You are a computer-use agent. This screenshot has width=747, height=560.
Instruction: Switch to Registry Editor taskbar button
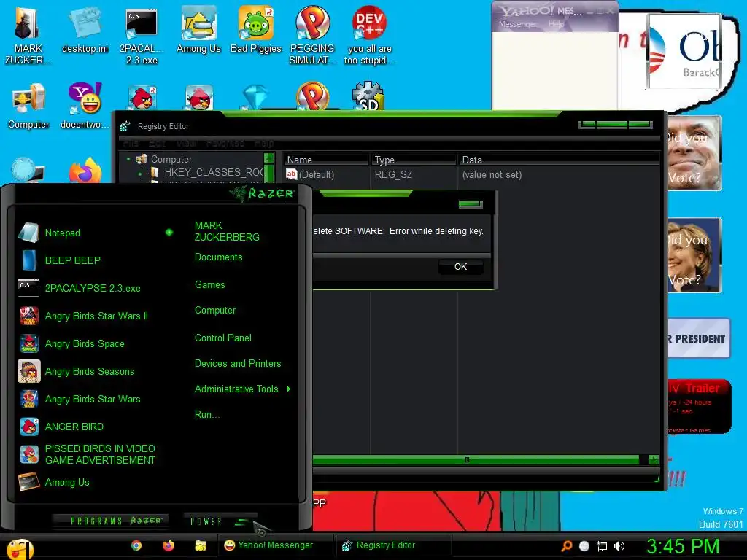click(x=393, y=545)
